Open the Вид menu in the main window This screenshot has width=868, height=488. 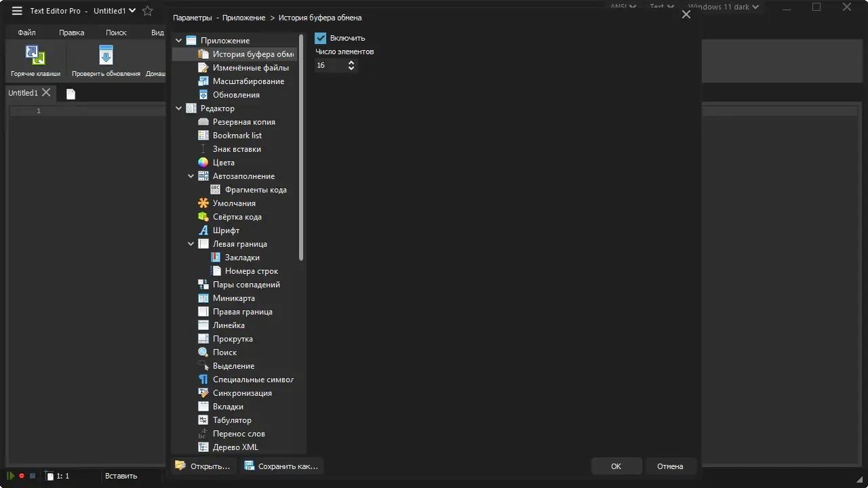157,33
